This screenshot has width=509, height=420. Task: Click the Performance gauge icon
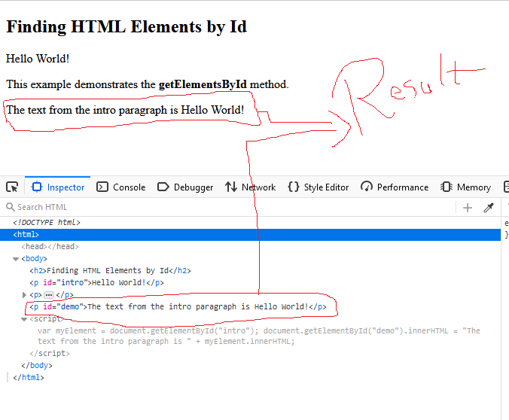coord(367,187)
